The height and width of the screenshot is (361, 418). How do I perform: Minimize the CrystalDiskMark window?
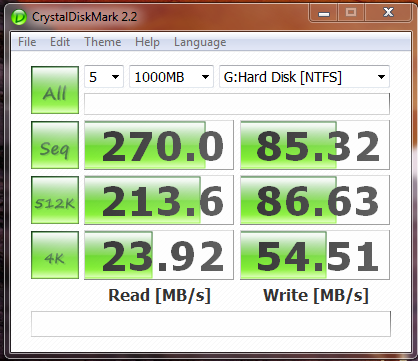tap(324, 13)
